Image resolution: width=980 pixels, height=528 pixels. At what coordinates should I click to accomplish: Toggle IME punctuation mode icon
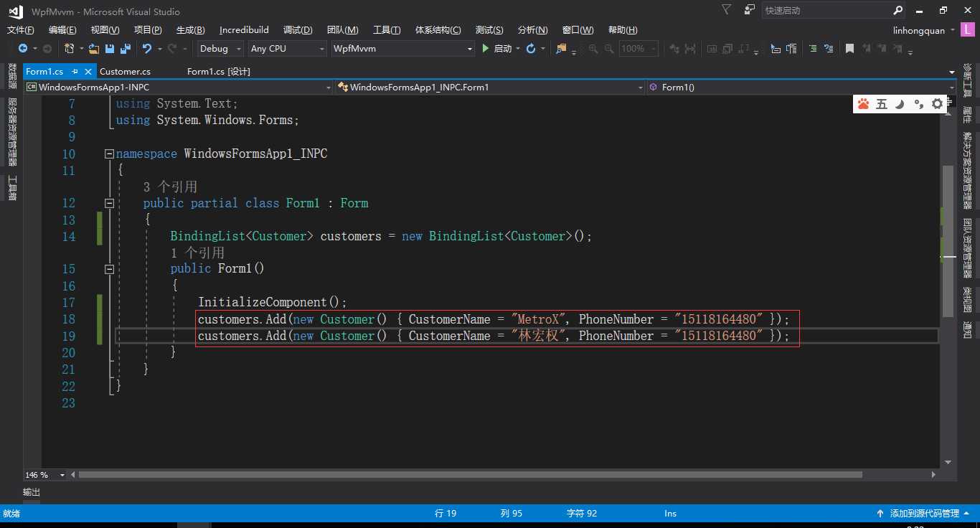click(918, 104)
